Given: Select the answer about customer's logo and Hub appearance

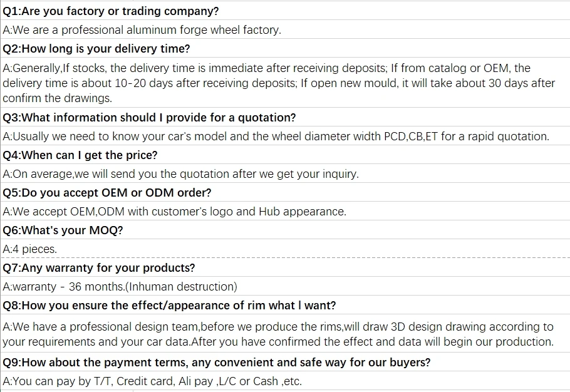Looking at the screenshot, I should point(174,212).
